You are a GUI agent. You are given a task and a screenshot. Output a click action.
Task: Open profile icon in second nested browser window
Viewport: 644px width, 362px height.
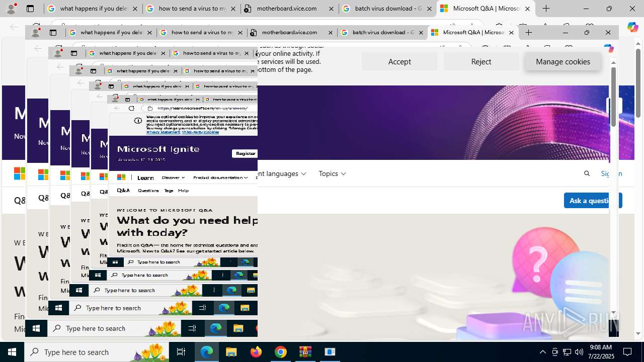[x=35, y=32]
